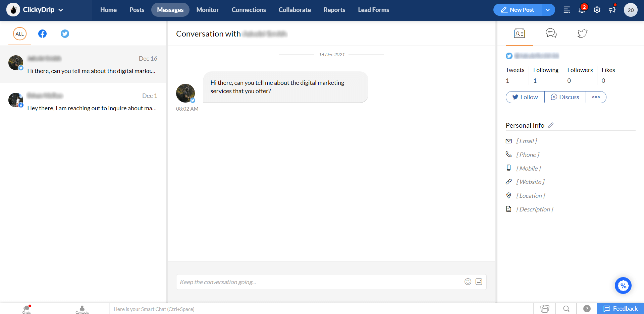644x314 pixels.
Task: Open Lead Forms page
Action: (373, 10)
